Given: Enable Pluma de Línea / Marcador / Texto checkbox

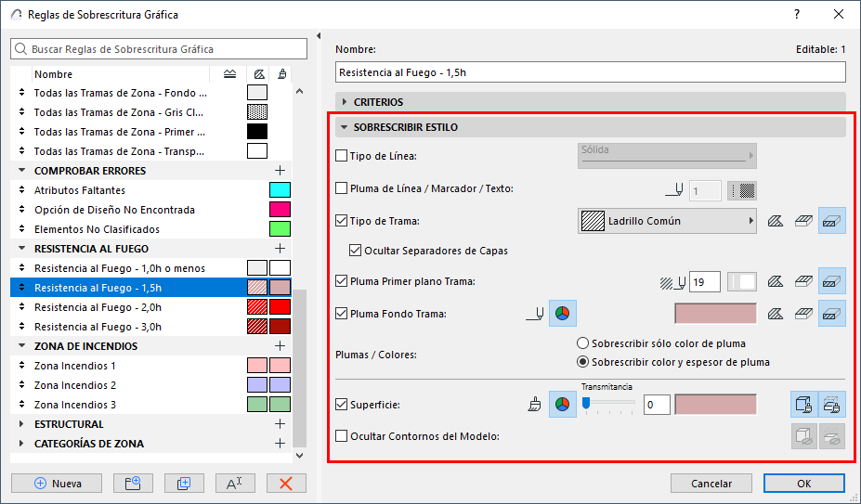Looking at the screenshot, I should (x=342, y=188).
